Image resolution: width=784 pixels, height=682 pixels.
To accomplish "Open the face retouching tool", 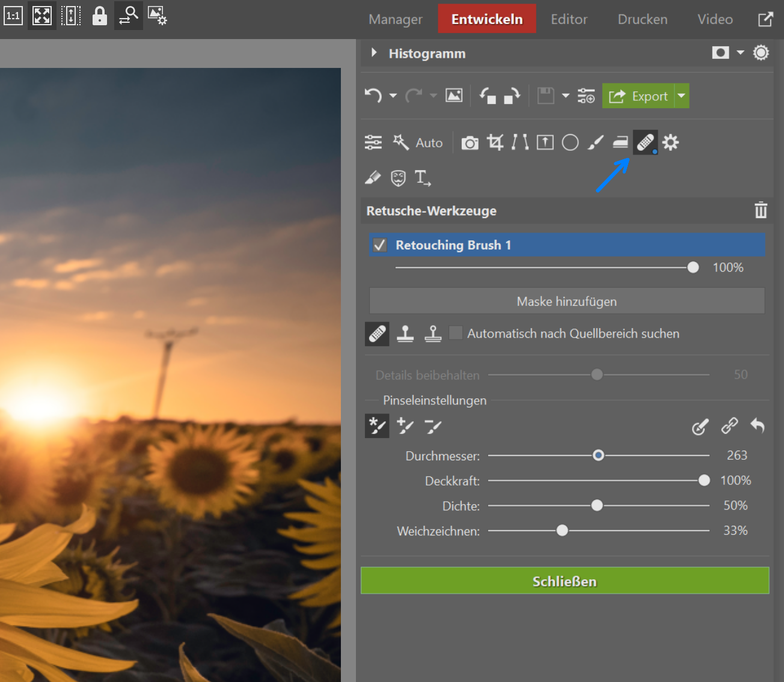I will tap(398, 178).
